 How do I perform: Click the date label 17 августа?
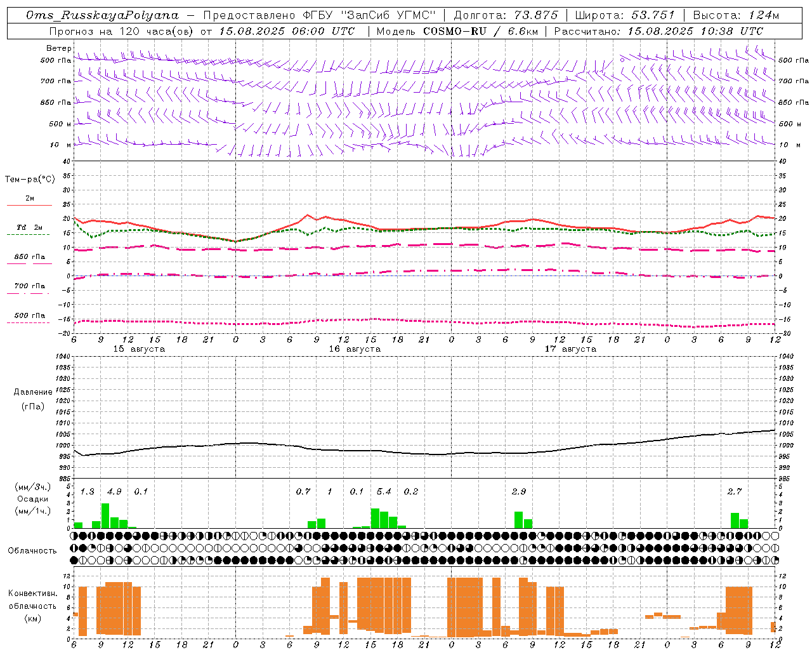570,348
